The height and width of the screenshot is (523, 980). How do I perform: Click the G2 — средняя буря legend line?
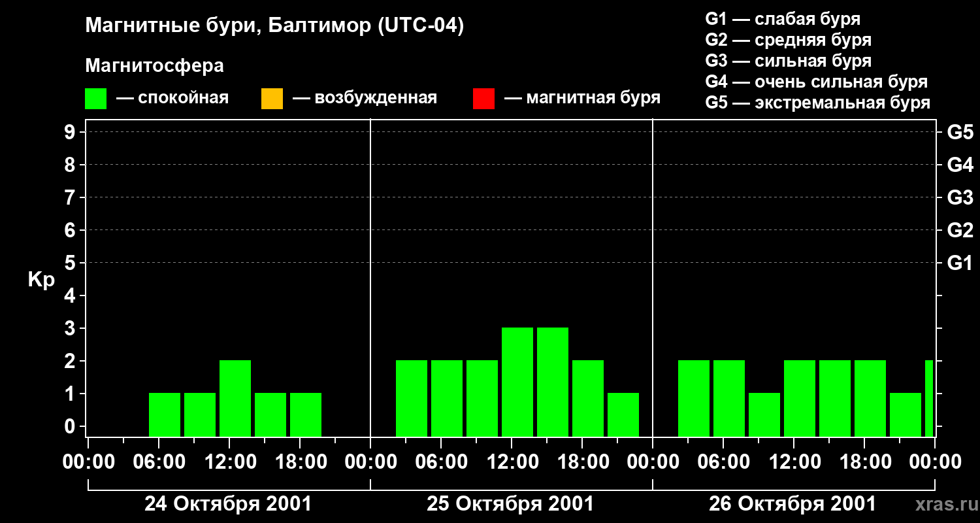tap(789, 40)
